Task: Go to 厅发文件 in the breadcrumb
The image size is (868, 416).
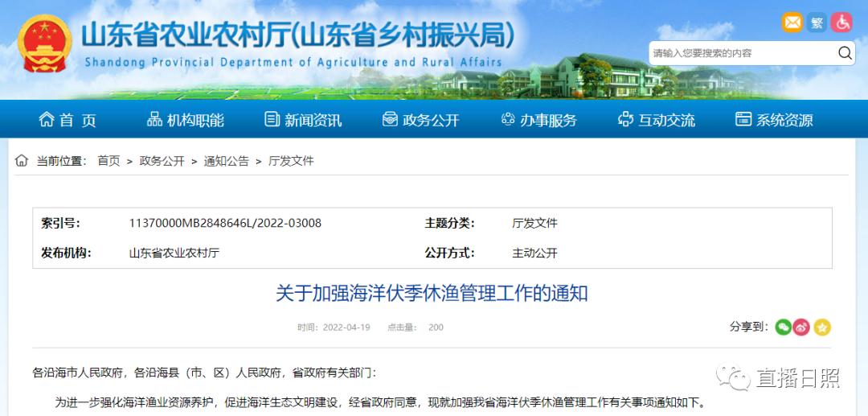Action: tap(291, 161)
